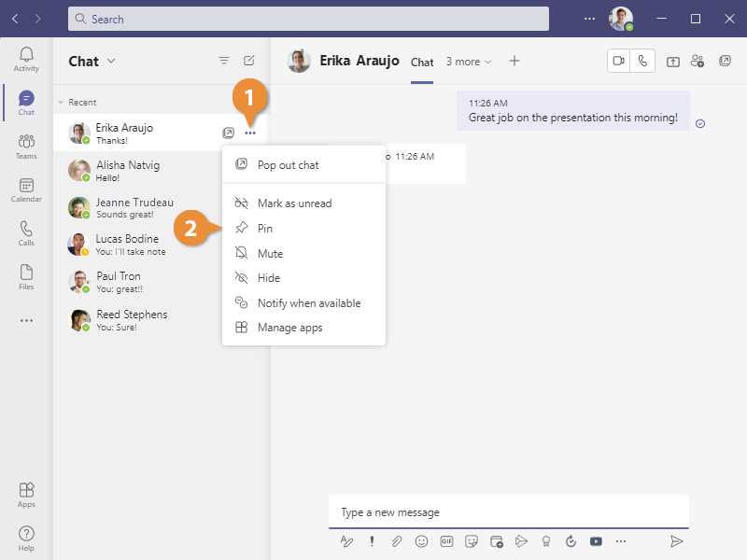Choose Manage apps from menu

tap(304, 328)
